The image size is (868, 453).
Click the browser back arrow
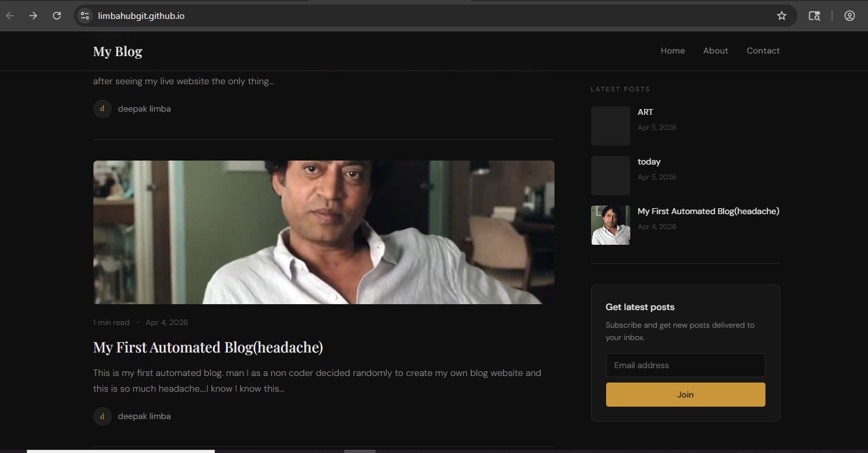[x=10, y=16]
